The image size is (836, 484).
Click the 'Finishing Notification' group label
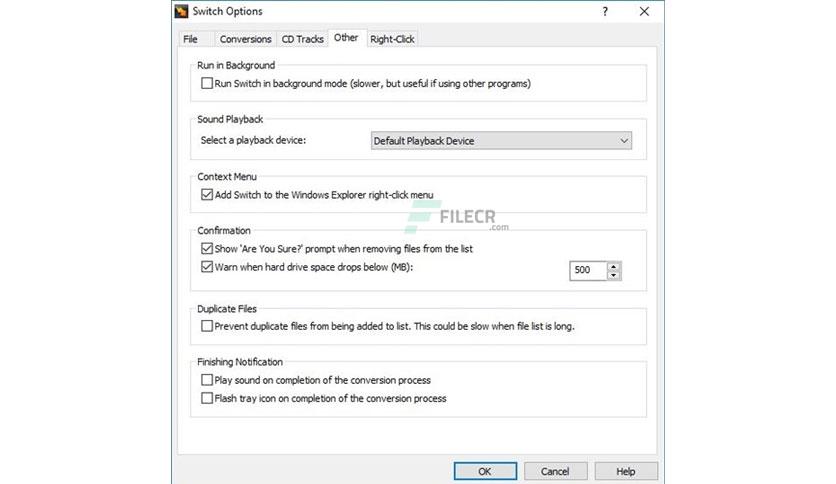pos(240,361)
